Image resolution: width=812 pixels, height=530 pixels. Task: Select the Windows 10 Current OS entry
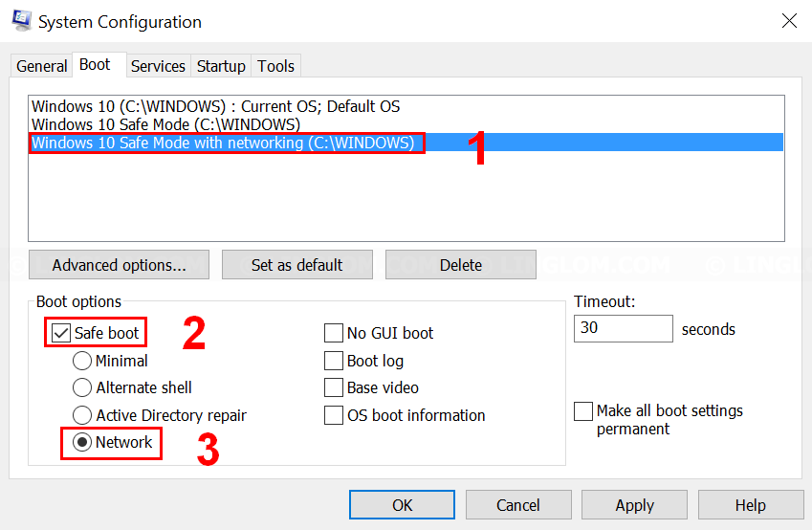[406, 106]
